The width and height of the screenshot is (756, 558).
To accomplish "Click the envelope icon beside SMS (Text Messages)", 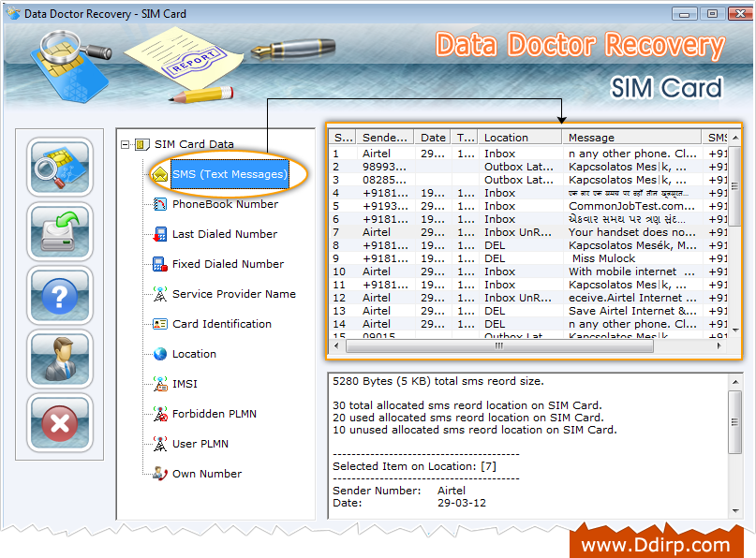I will click(x=161, y=174).
